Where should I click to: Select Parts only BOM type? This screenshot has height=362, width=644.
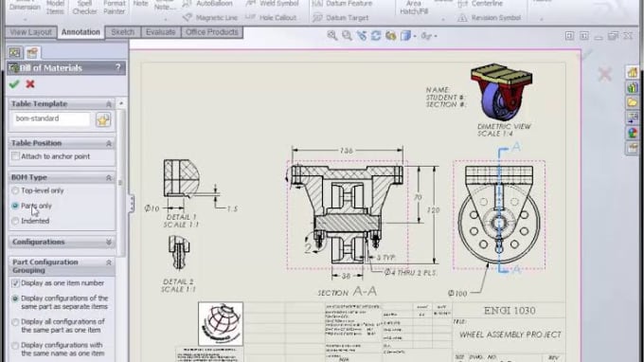click(15, 206)
